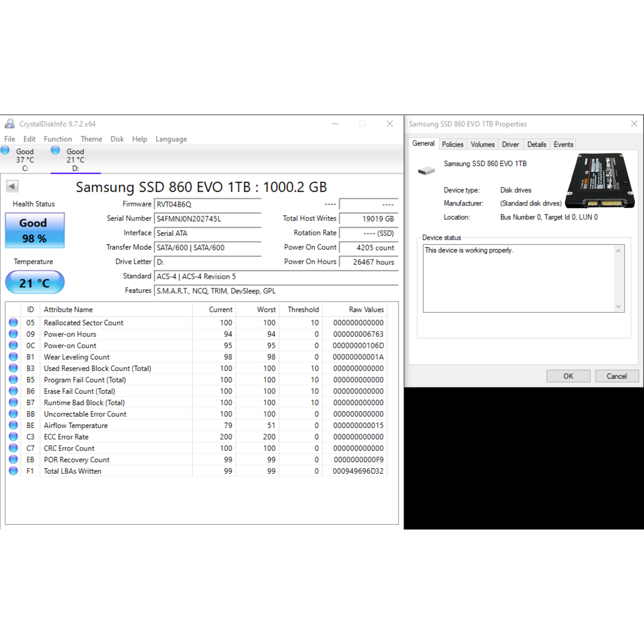The width and height of the screenshot is (644, 644).
Task: Switch to the Driver tab
Action: click(511, 144)
